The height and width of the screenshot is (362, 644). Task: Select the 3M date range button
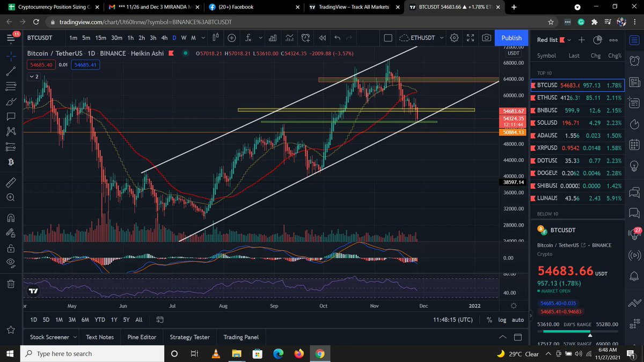(72, 320)
